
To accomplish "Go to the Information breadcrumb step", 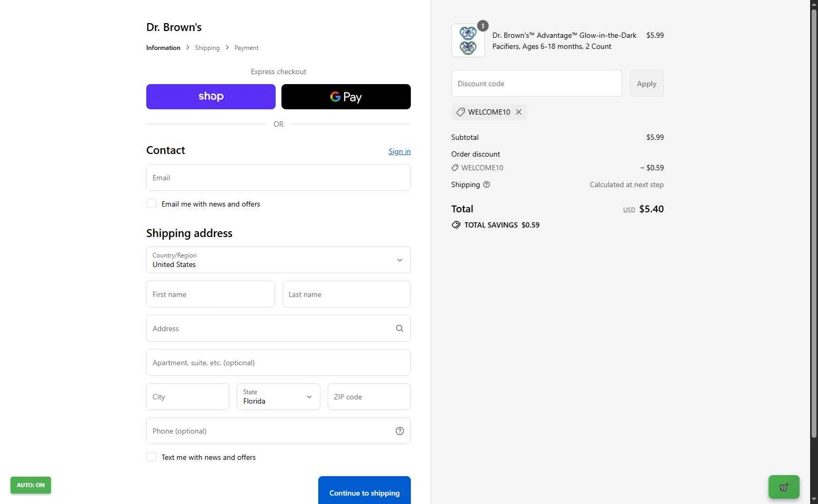I will 163,48.
